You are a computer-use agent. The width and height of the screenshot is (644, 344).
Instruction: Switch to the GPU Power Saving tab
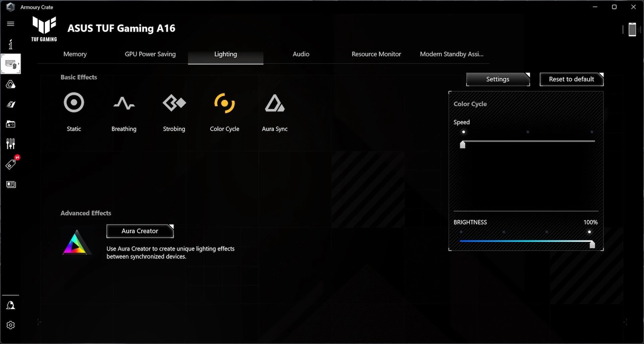pyautogui.click(x=150, y=54)
